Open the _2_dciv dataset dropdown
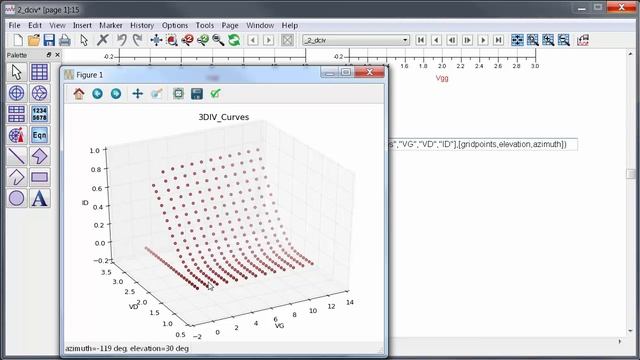Screen dimensions: 640x360 (x=356, y=40)
